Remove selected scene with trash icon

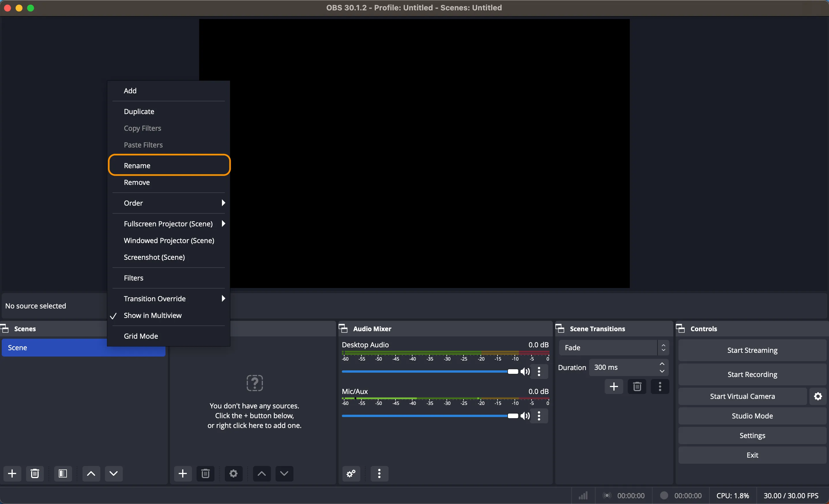[35, 473]
